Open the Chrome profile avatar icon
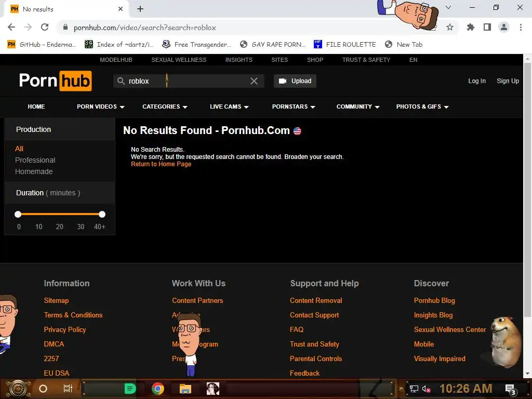Screen dimensions: 532x399 point(504,27)
